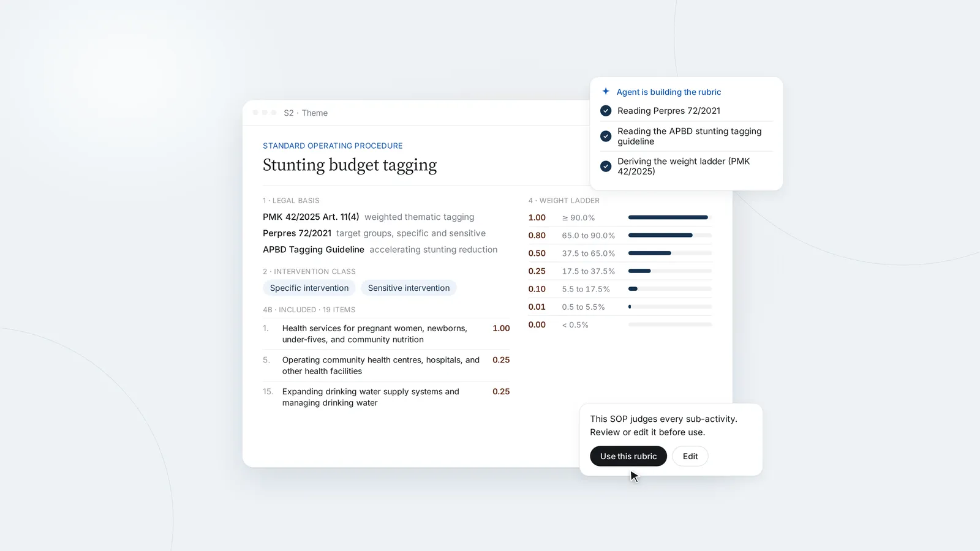Screen dimensions: 980x551
Task: Click the check icon beside Reading Perpres 72/2021
Action: [x=606, y=111]
